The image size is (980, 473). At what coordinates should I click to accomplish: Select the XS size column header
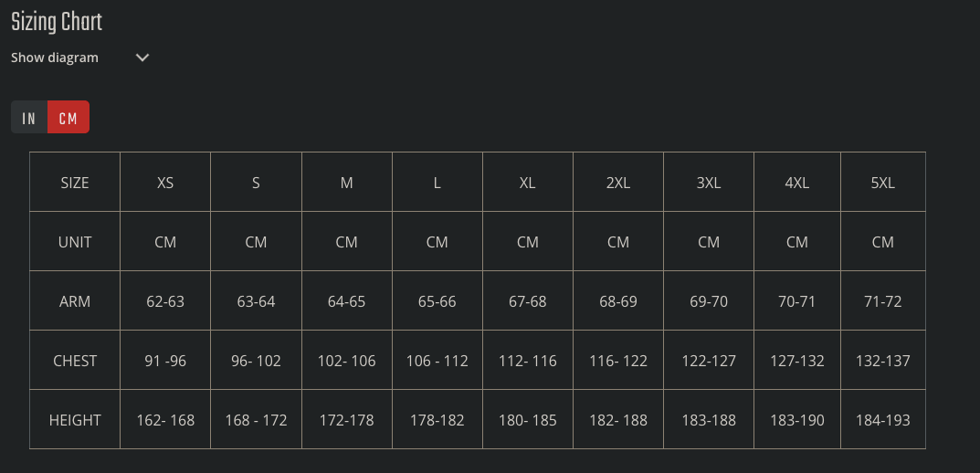point(165,183)
